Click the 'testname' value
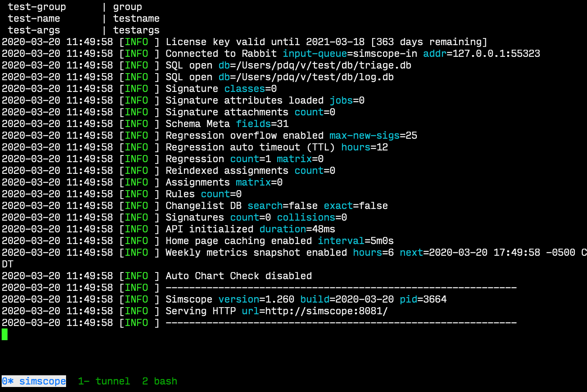The image size is (587, 392). point(136,18)
